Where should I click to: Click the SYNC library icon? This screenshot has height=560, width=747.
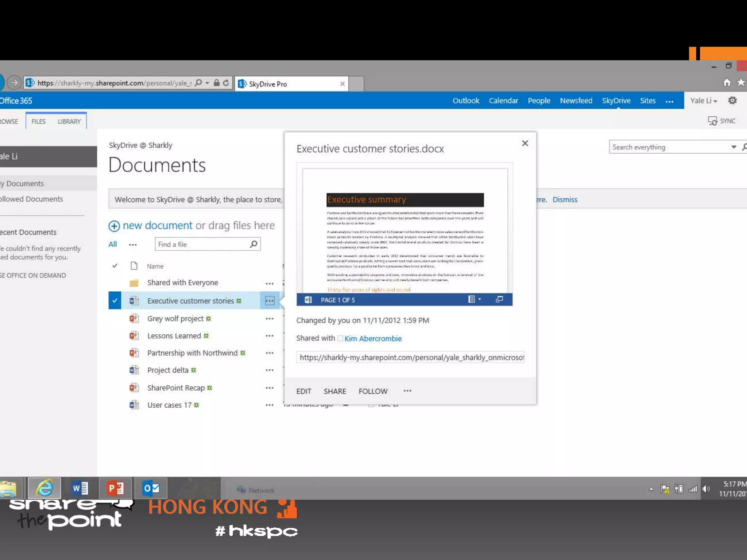point(712,121)
